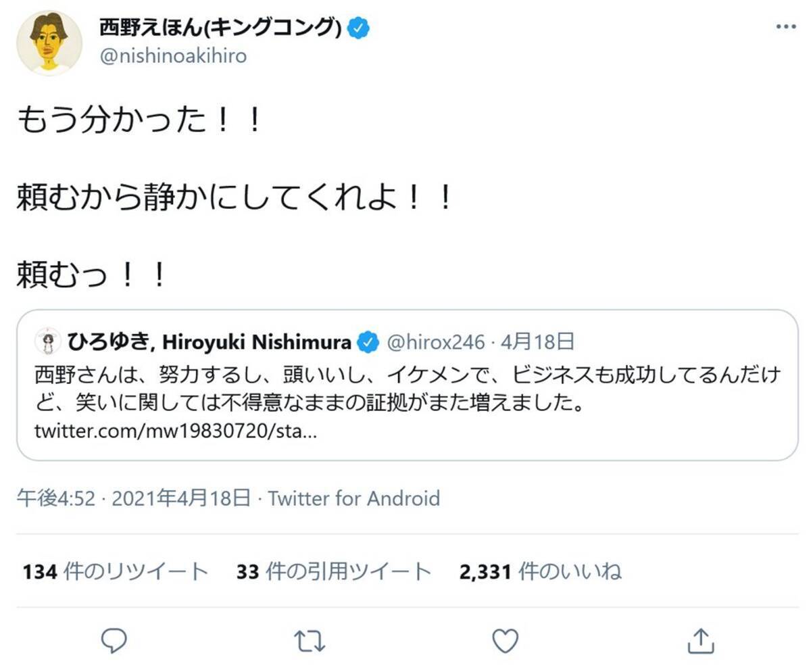View the 134 件のリツイート list
811x672 pixels.
(x=115, y=572)
